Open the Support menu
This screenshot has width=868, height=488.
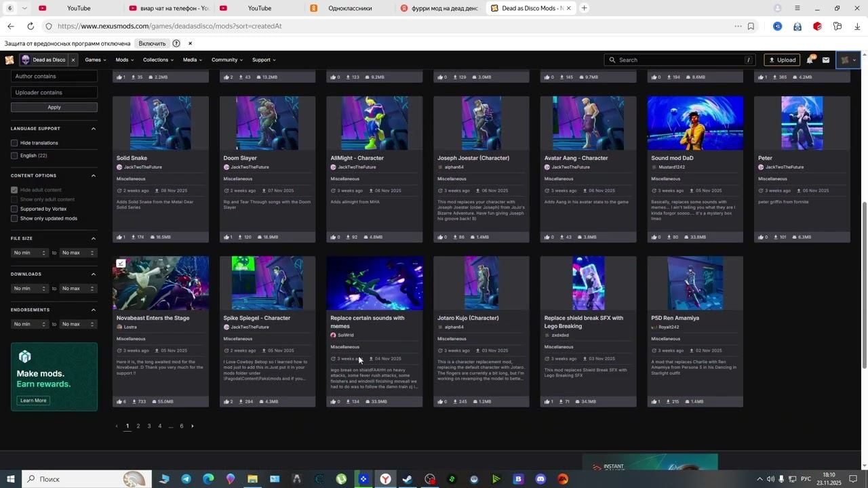click(x=264, y=60)
